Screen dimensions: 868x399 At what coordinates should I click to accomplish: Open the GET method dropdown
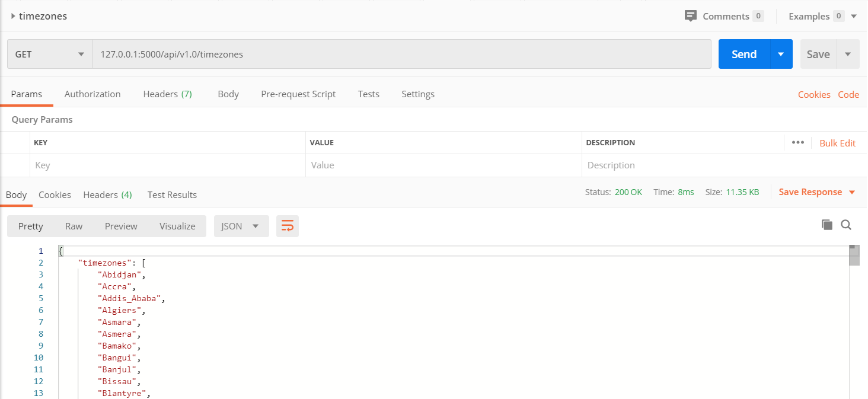(50, 54)
